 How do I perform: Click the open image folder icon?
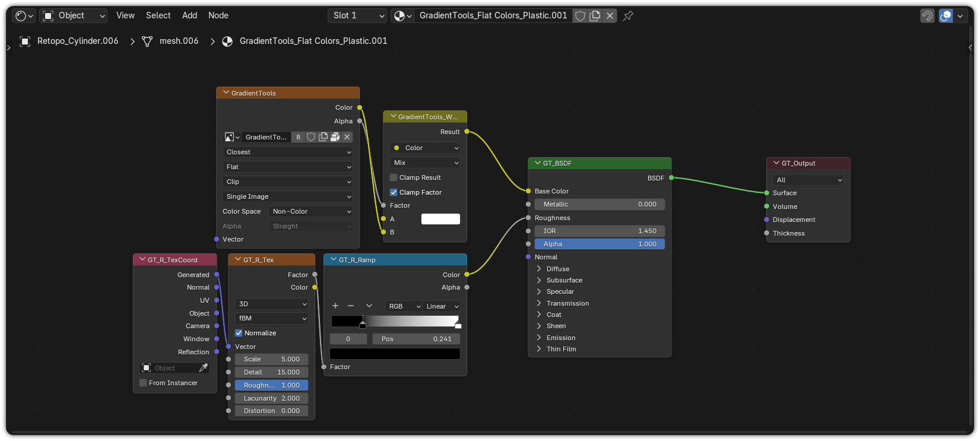point(335,137)
